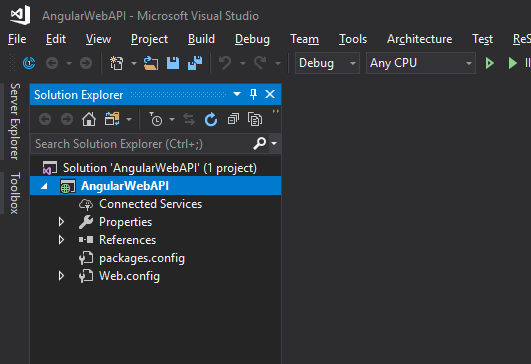Save the current file using the disk icon
531x364 pixels.
(x=173, y=63)
